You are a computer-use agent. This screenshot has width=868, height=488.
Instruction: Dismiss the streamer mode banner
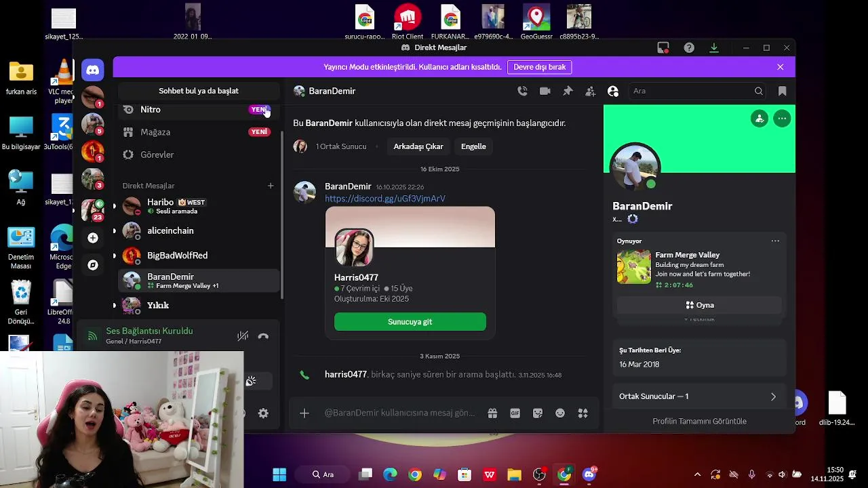point(781,67)
